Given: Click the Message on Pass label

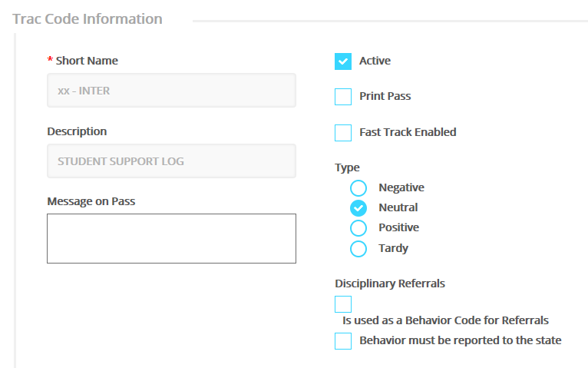Looking at the screenshot, I should [91, 201].
